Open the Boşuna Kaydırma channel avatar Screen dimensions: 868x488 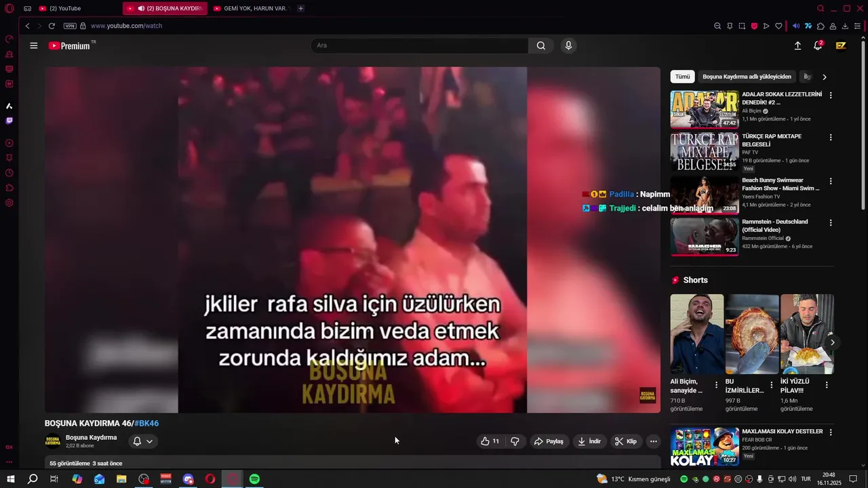pyautogui.click(x=53, y=441)
